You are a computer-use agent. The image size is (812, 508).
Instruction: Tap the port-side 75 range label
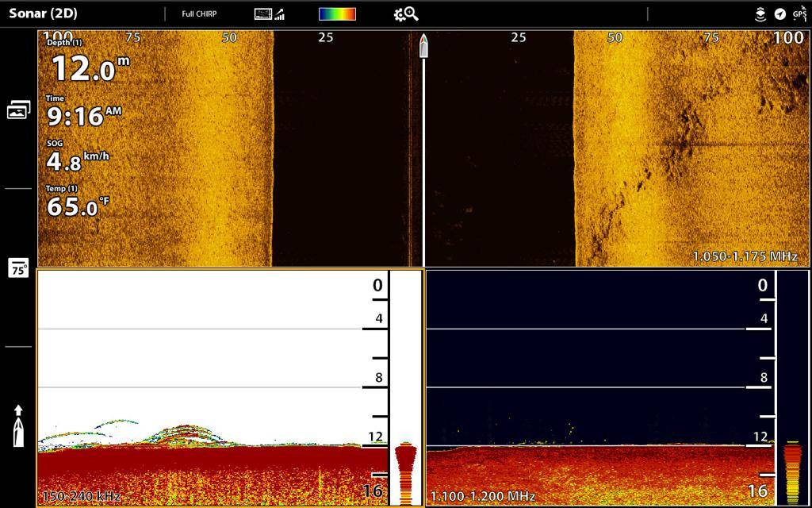tap(133, 37)
